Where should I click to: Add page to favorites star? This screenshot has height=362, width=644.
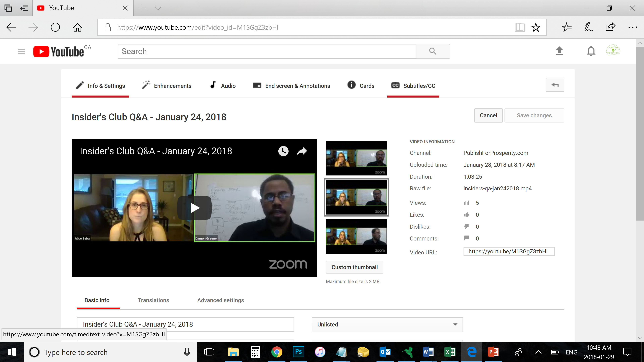coord(535,27)
